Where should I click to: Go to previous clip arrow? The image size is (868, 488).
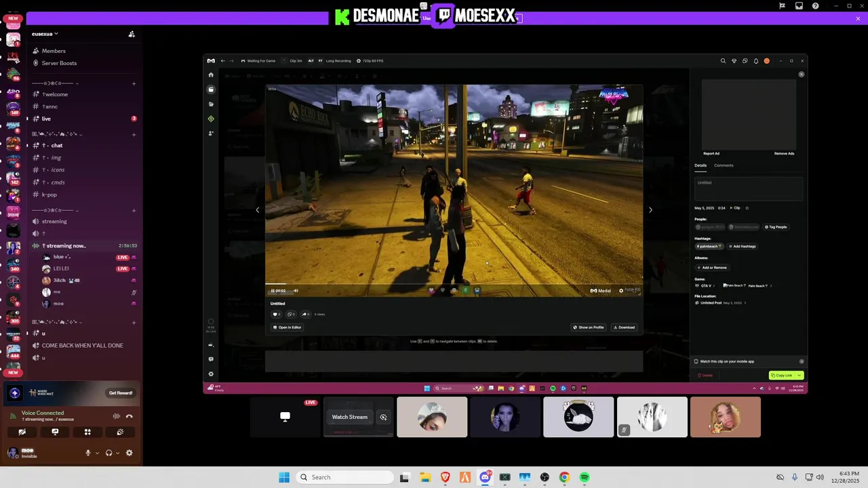[257, 210]
